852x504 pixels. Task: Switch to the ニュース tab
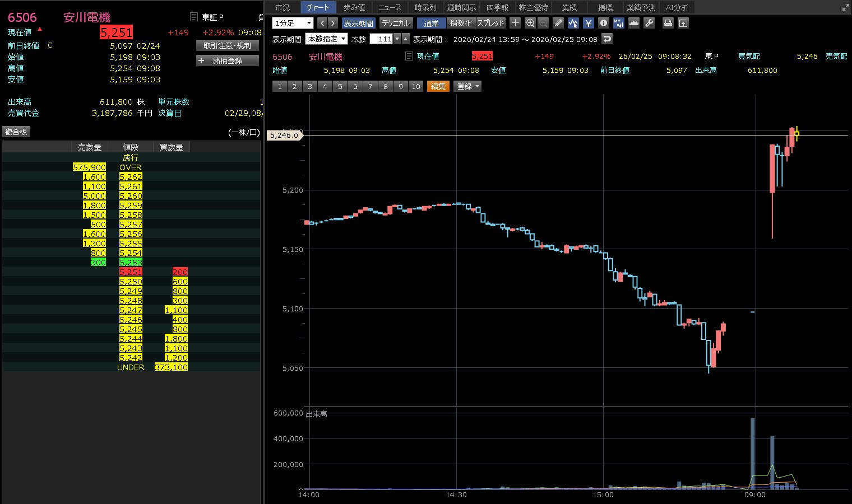pyautogui.click(x=390, y=7)
